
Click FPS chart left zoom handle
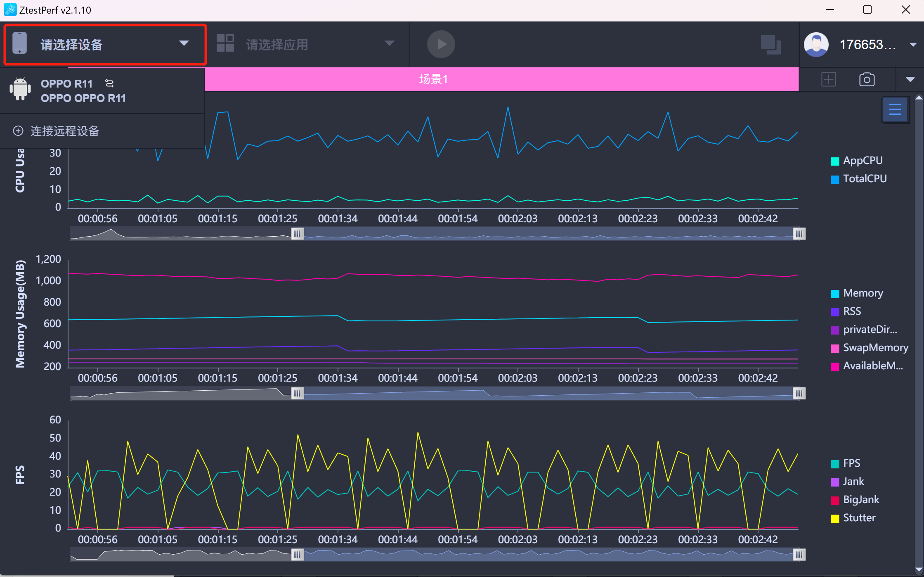pyautogui.click(x=297, y=555)
